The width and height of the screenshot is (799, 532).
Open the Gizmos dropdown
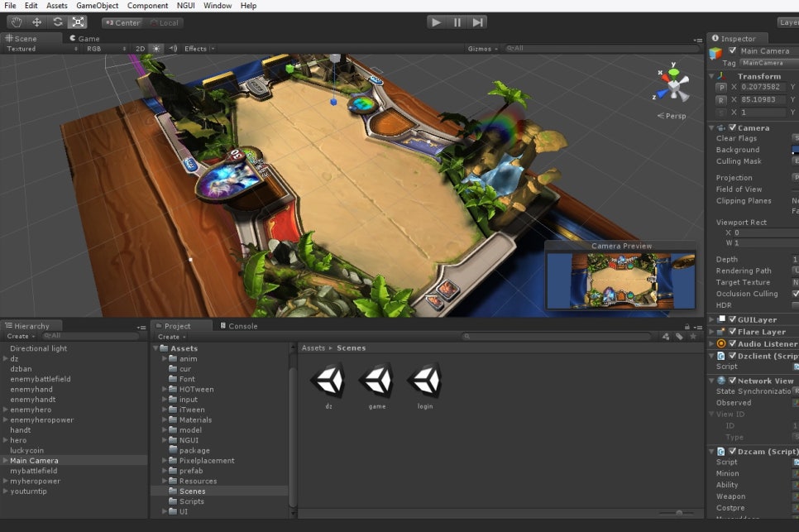point(482,49)
